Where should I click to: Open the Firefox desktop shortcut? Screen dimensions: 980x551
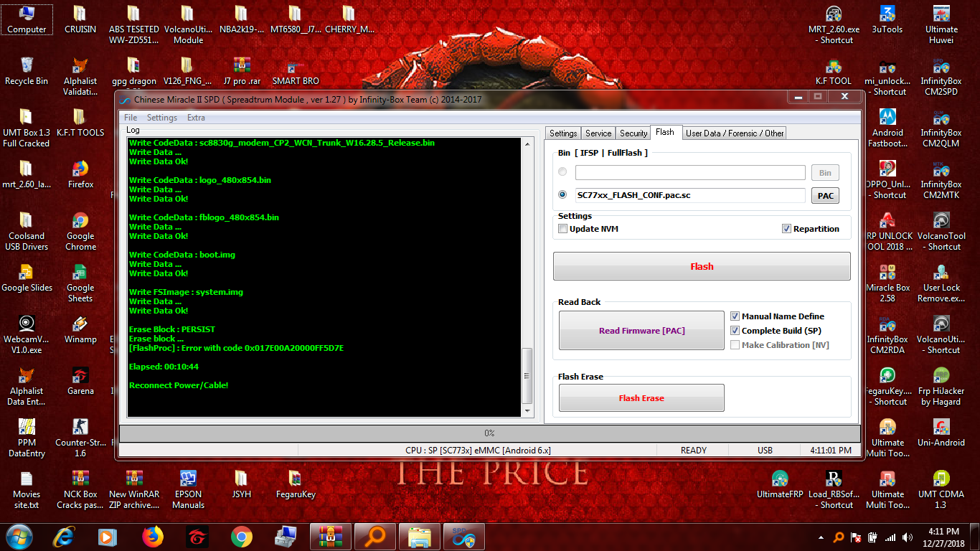80,174
